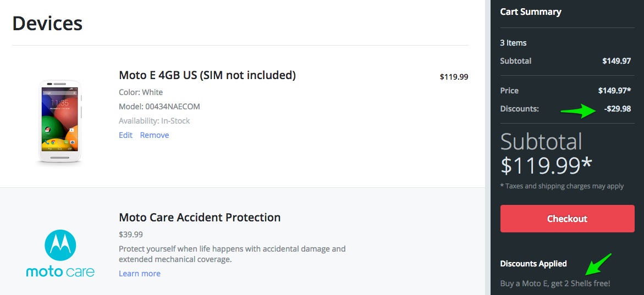
Task: Click the free Shells promotion text
Action: (555, 283)
